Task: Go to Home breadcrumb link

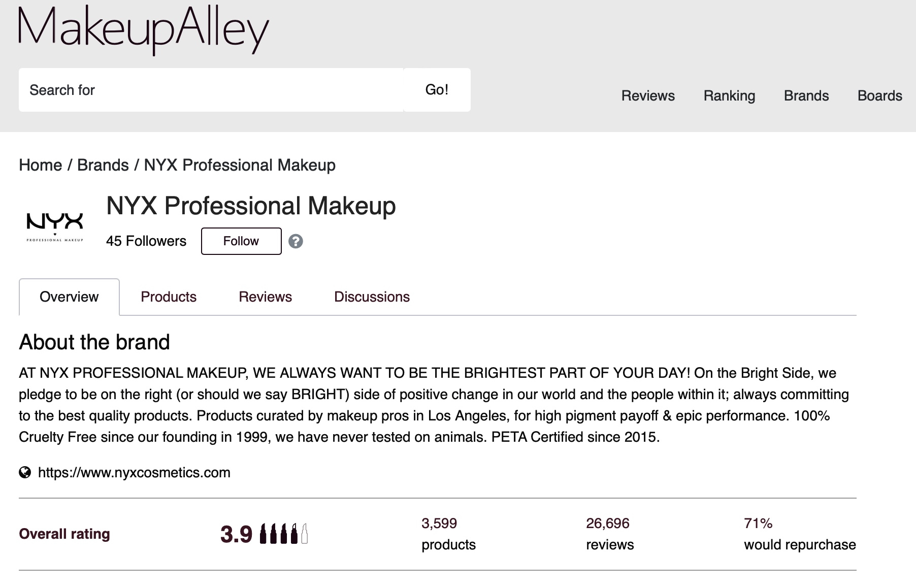Action: tap(41, 165)
